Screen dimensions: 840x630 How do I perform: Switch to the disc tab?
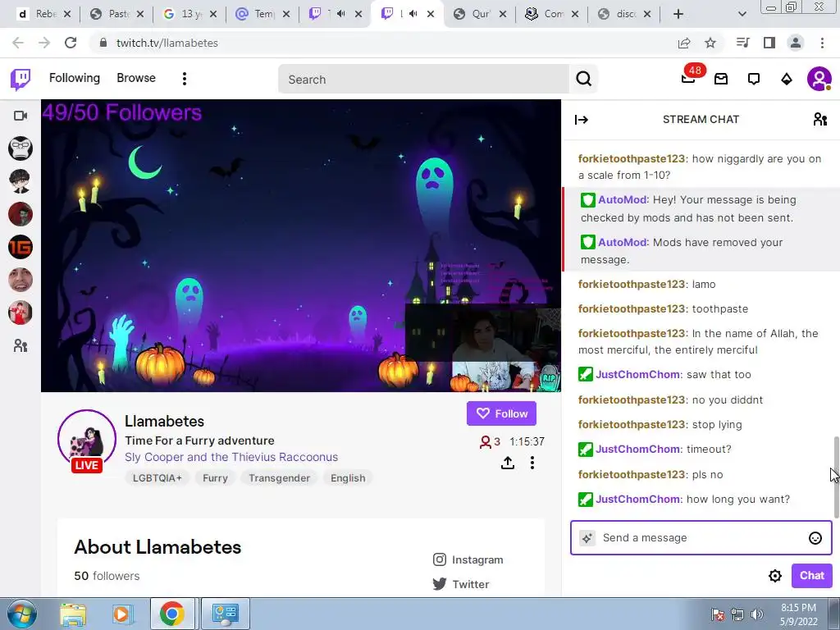tap(624, 14)
